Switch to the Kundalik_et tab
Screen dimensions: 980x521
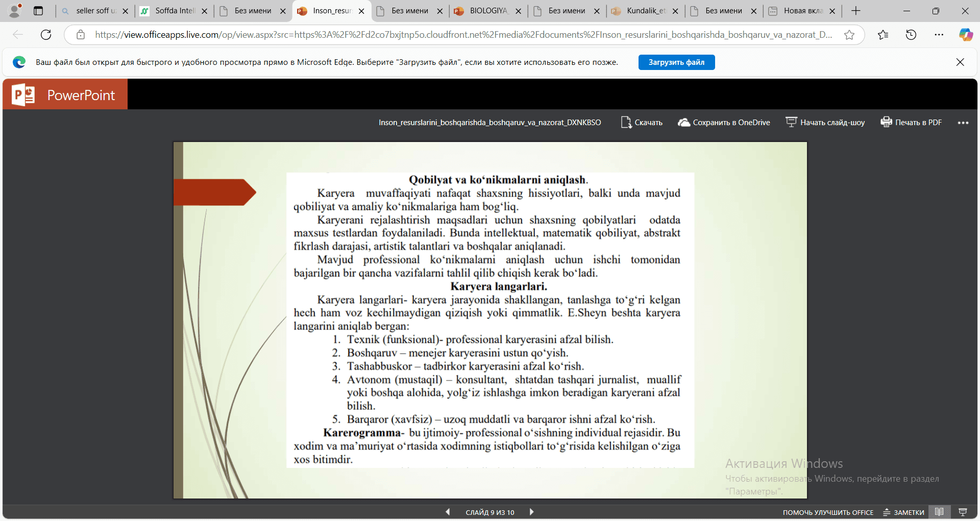[645, 11]
